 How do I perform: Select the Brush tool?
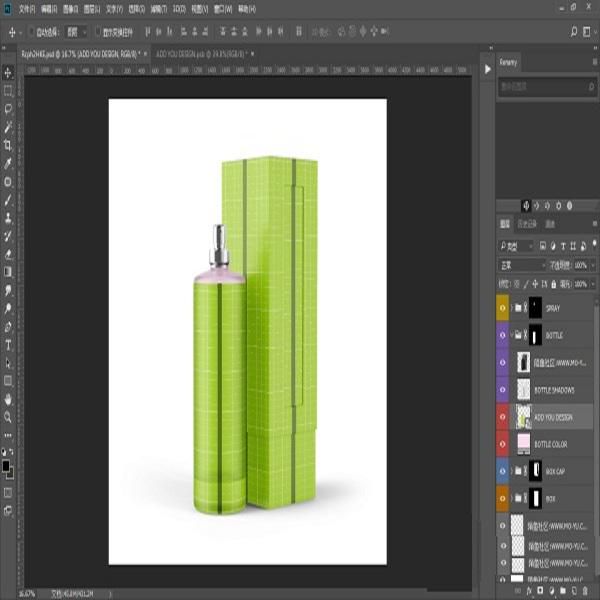coord(8,200)
